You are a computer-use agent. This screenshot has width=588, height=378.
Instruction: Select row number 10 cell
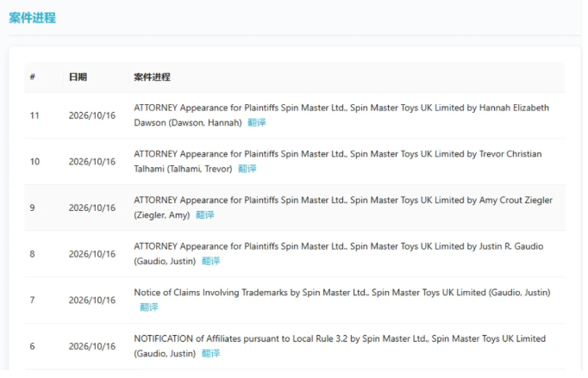pyautogui.click(x=34, y=162)
